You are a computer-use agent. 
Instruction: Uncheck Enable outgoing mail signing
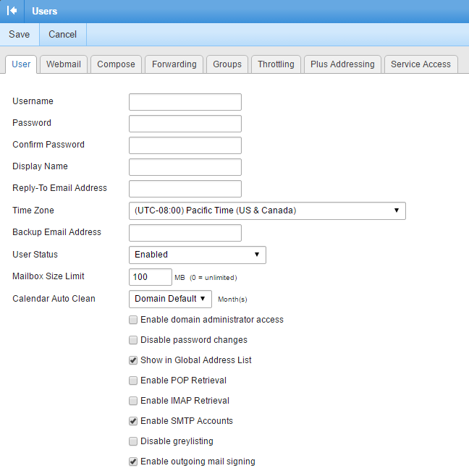coord(133,462)
